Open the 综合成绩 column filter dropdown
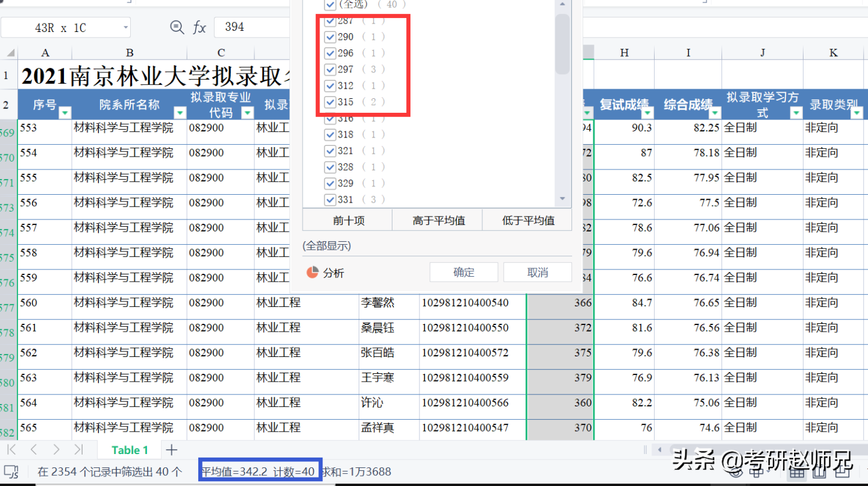The height and width of the screenshot is (486, 868). (714, 113)
